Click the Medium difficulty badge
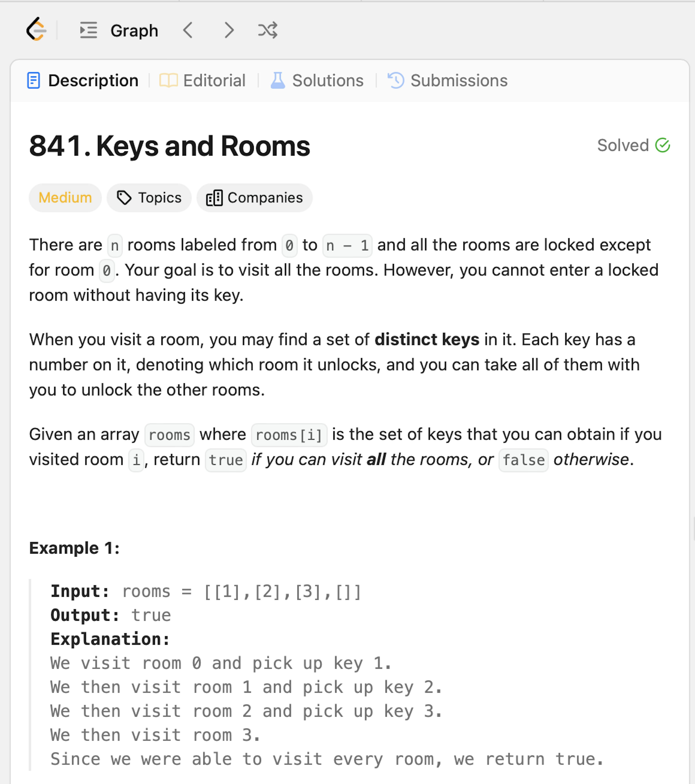Image resolution: width=695 pixels, height=784 pixels. 65,198
